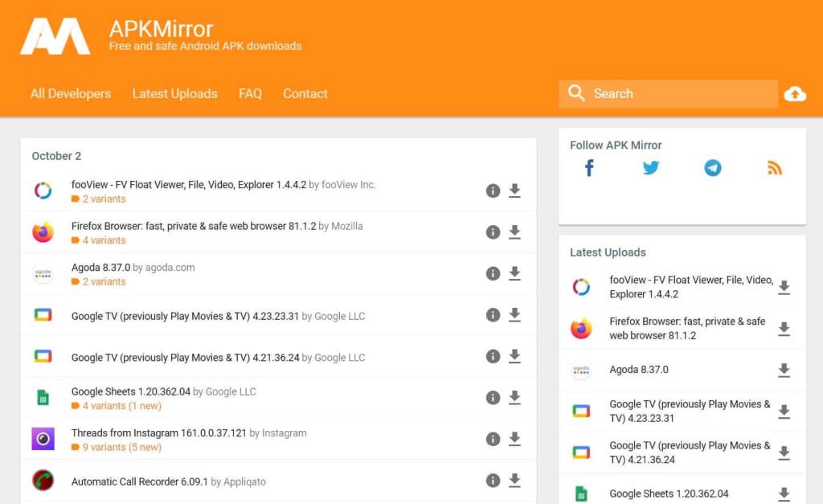Open Google TV 4.23.23.31 in main list
This screenshot has height=504, width=823.
[x=186, y=316]
